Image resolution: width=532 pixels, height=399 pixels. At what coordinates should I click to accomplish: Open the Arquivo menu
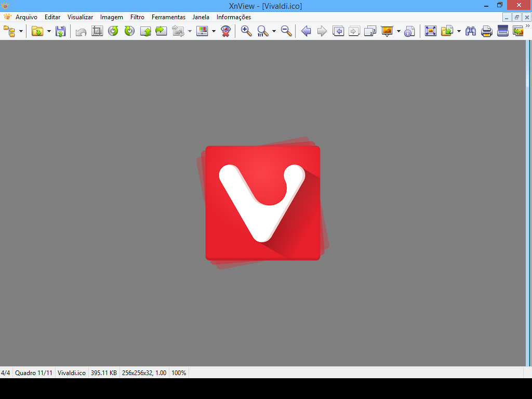pyautogui.click(x=26, y=17)
